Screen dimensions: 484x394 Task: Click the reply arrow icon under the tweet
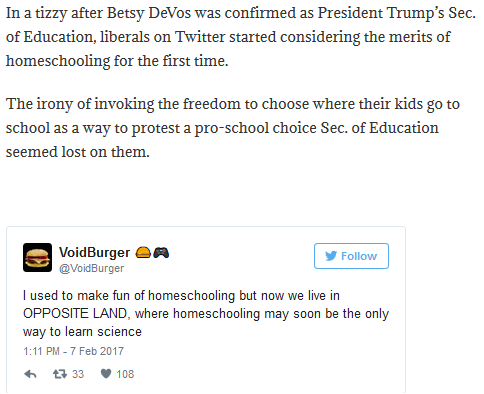click(30, 374)
